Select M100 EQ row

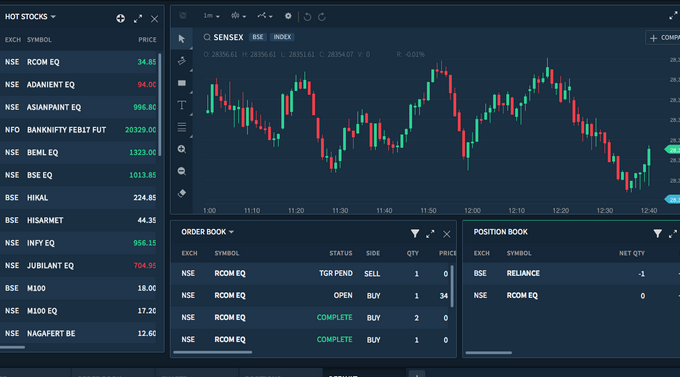pyautogui.click(x=78, y=311)
